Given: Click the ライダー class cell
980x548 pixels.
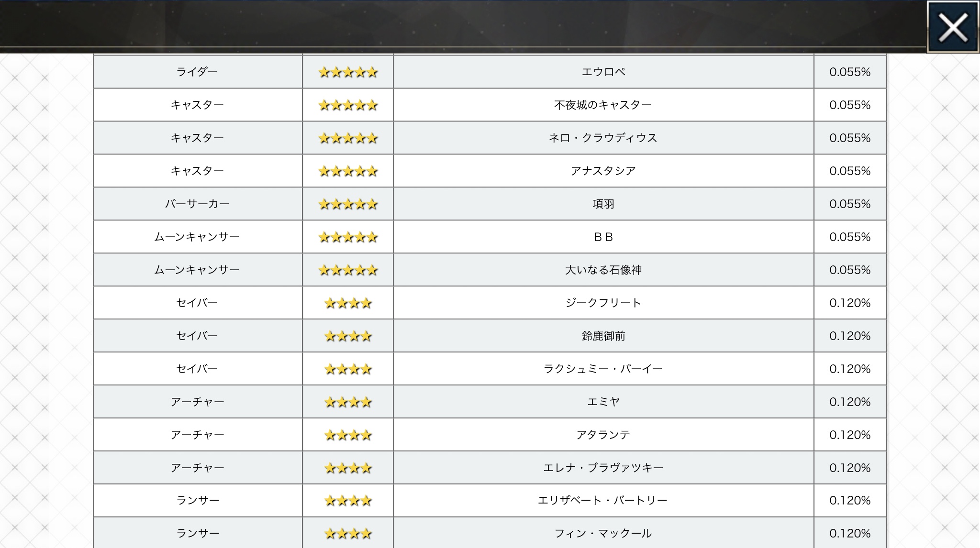Looking at the screenshot, I should 197,72.
